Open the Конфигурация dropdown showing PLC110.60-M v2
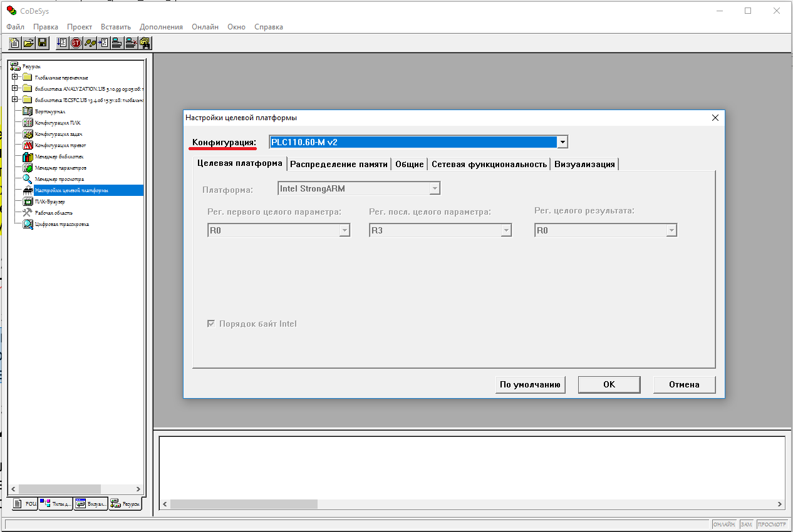Screen dimensions: 793x532 point(562,142)
